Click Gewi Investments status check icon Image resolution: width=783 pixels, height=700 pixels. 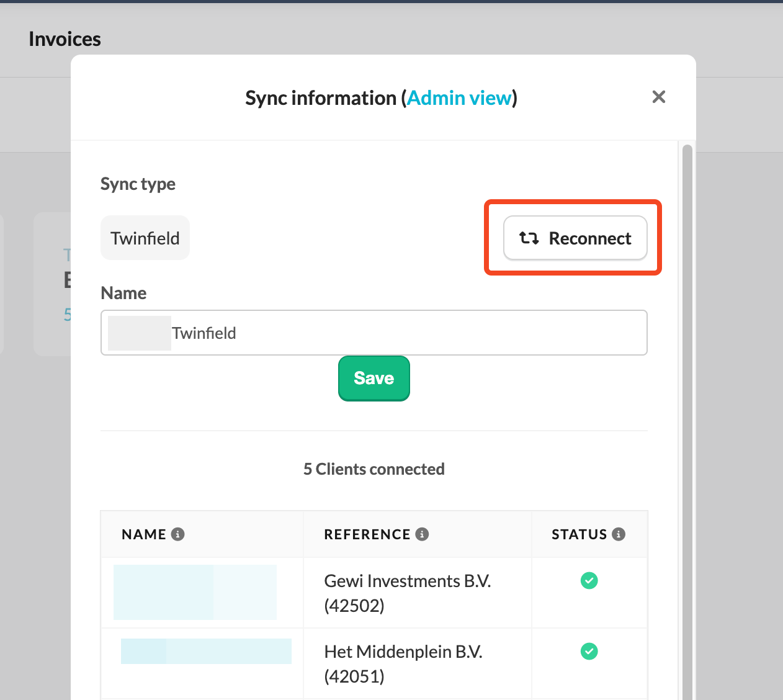(x=589, y=581)
